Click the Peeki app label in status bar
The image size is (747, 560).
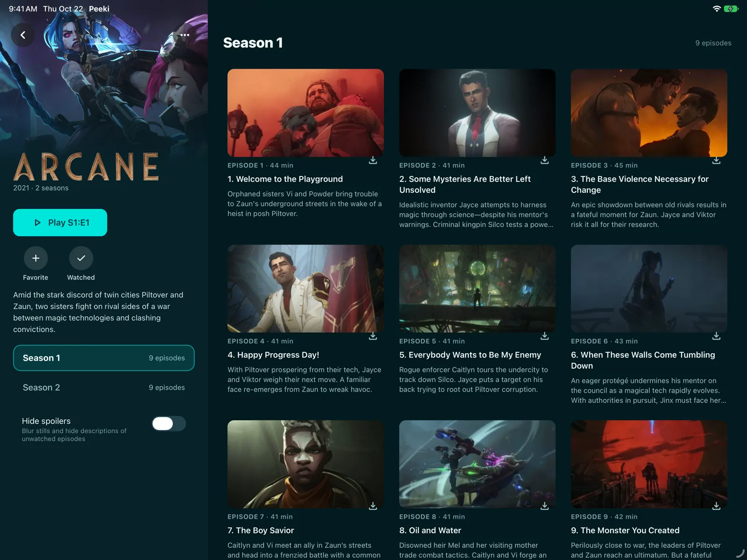pos(99,9)
